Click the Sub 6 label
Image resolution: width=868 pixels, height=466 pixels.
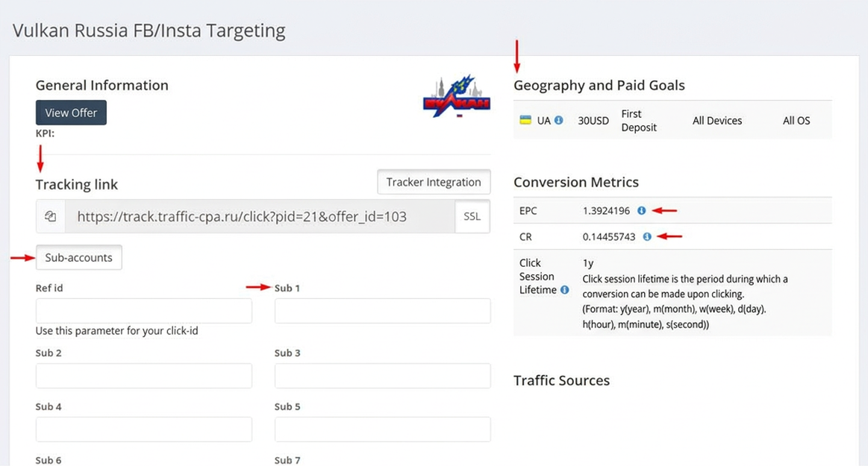point(49,460)
